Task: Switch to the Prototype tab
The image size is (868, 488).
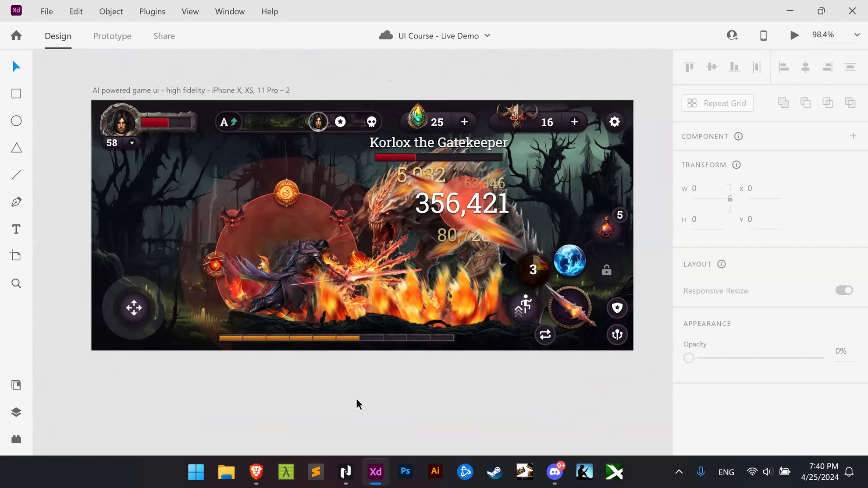Action: pyautogui.click(x=112, y=36)
